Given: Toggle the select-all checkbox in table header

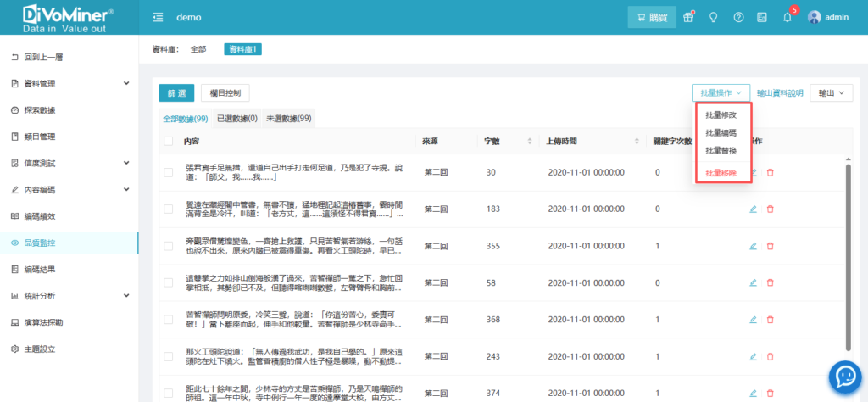Looking at the screenshot, I should [x=169, y=141].
